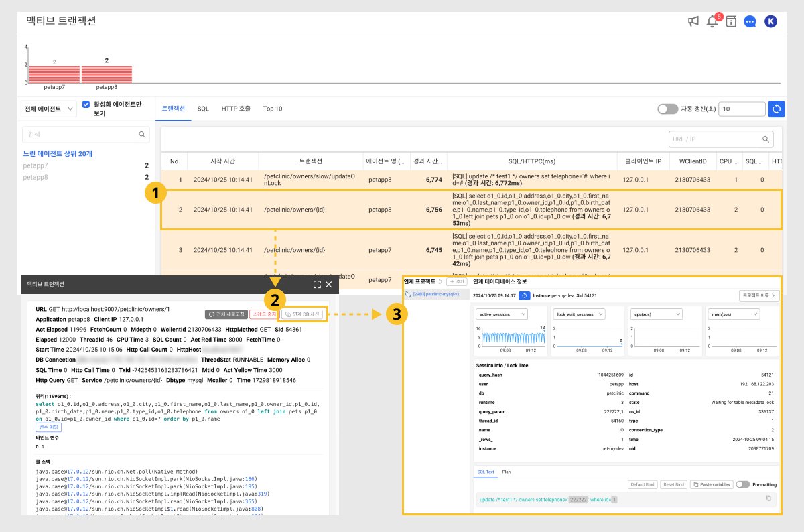The image size is (804, 532).
Task: Click the petapp8 bar in the chart
Action: 107,74
